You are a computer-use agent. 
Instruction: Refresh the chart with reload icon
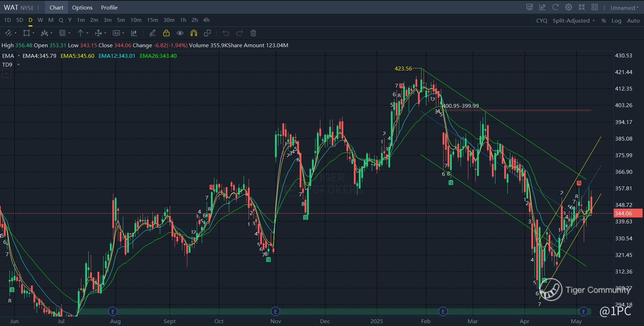coord(556,7)
